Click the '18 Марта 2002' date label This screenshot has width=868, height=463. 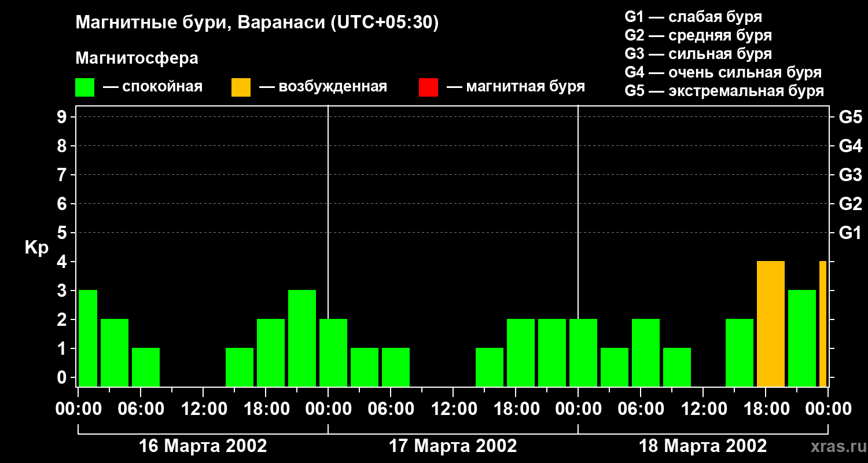point(703,446)
